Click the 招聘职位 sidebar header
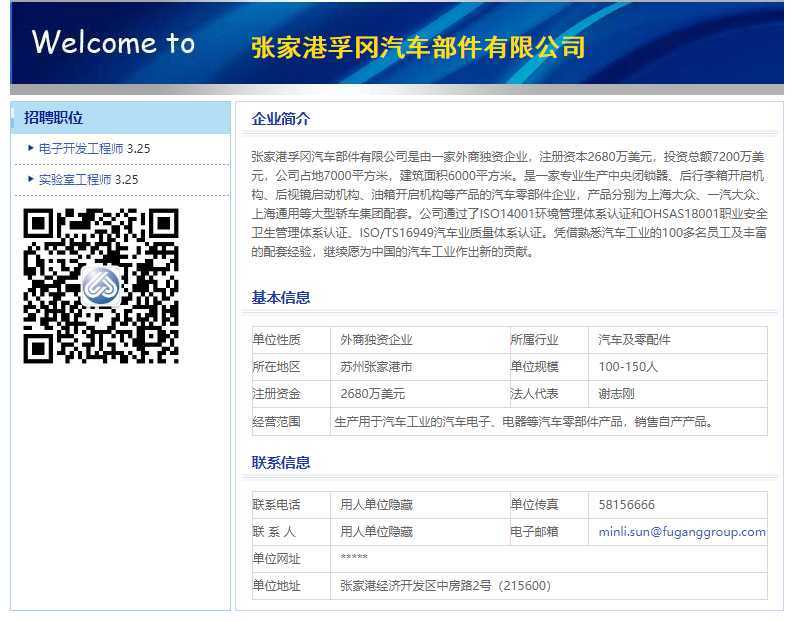The image size is (791, 621). click(121, 118)
